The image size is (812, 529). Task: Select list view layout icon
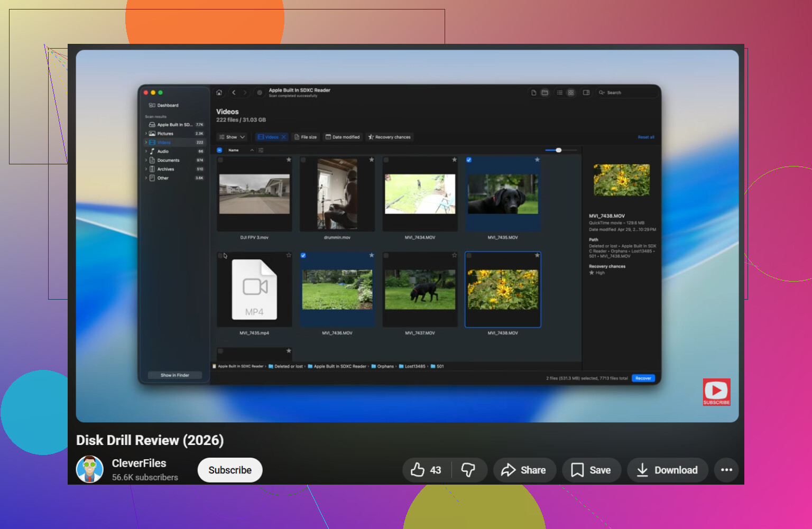(x=560, y=92)
